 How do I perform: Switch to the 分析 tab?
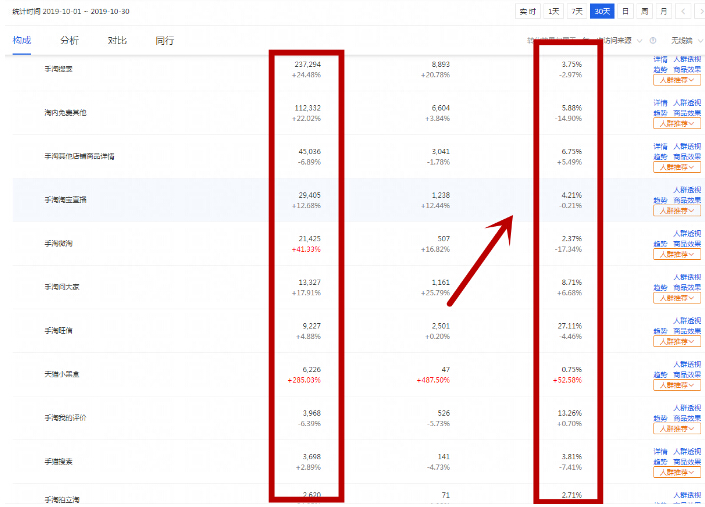click(69, 41)
